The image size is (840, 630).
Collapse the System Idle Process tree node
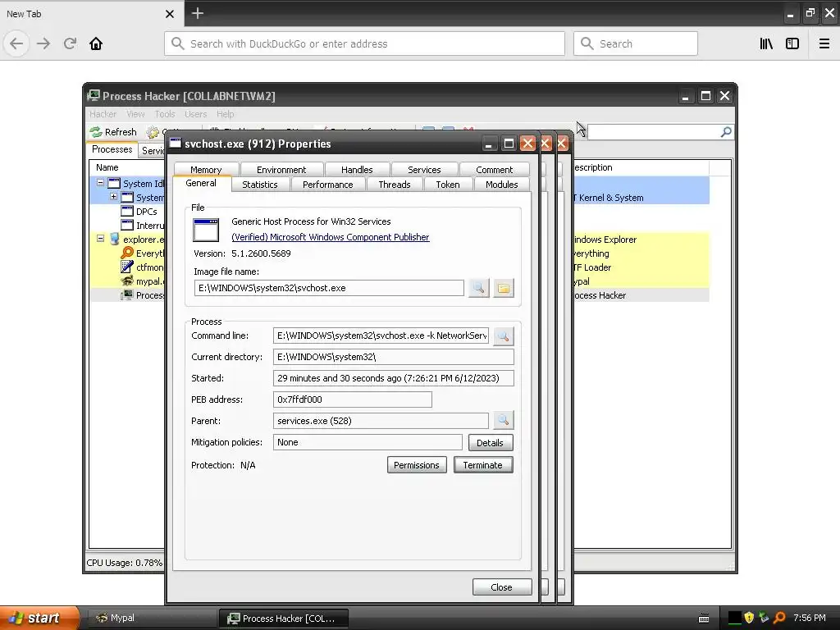100,183
